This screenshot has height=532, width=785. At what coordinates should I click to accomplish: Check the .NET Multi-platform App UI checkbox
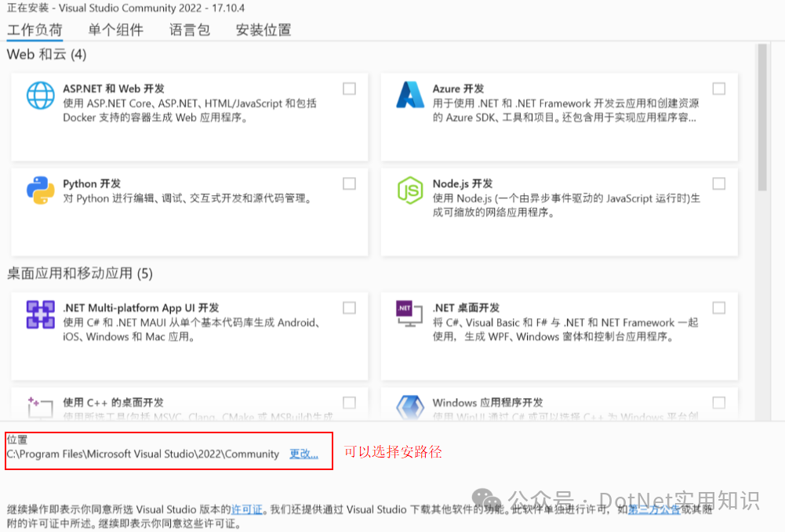(350, 308)
